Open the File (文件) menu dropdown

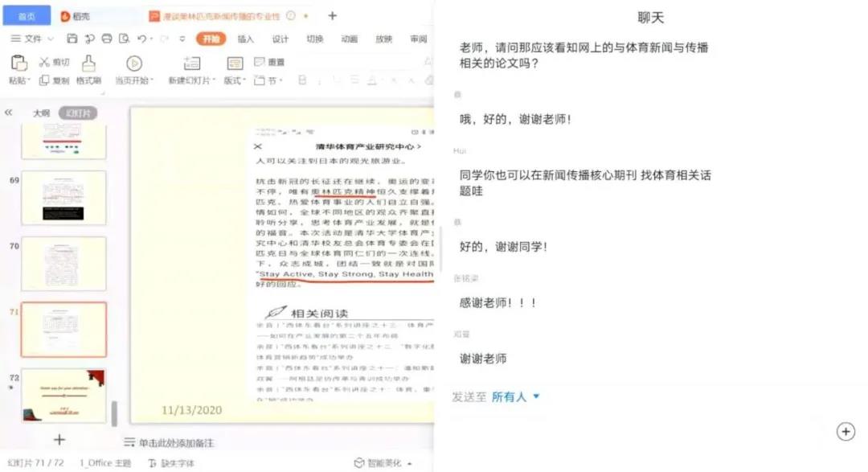32,39
